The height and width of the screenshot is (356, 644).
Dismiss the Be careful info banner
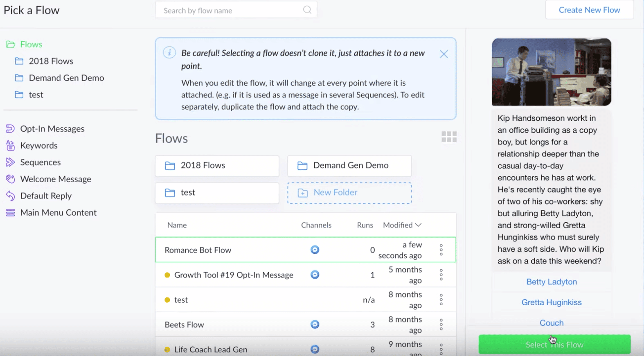(444, 54)
